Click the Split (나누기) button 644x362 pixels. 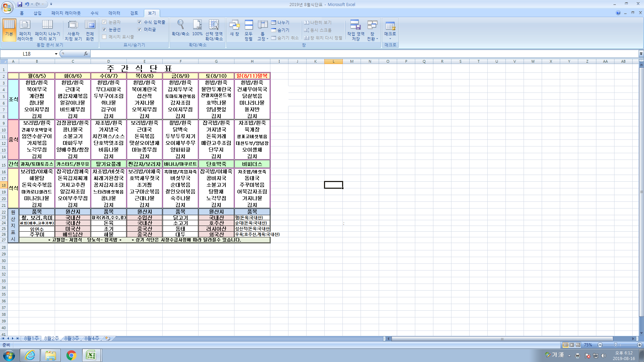point(280,22)
